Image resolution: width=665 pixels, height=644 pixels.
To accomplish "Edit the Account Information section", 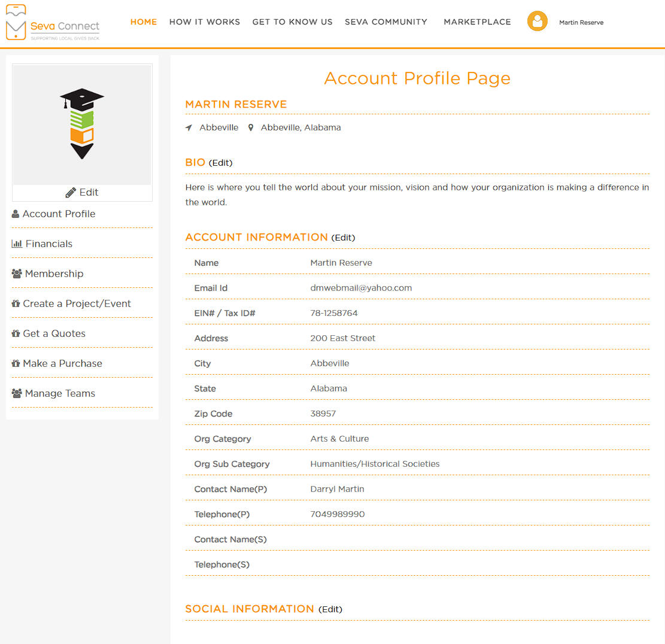I will pyautogui.click(x=343, y=238).
